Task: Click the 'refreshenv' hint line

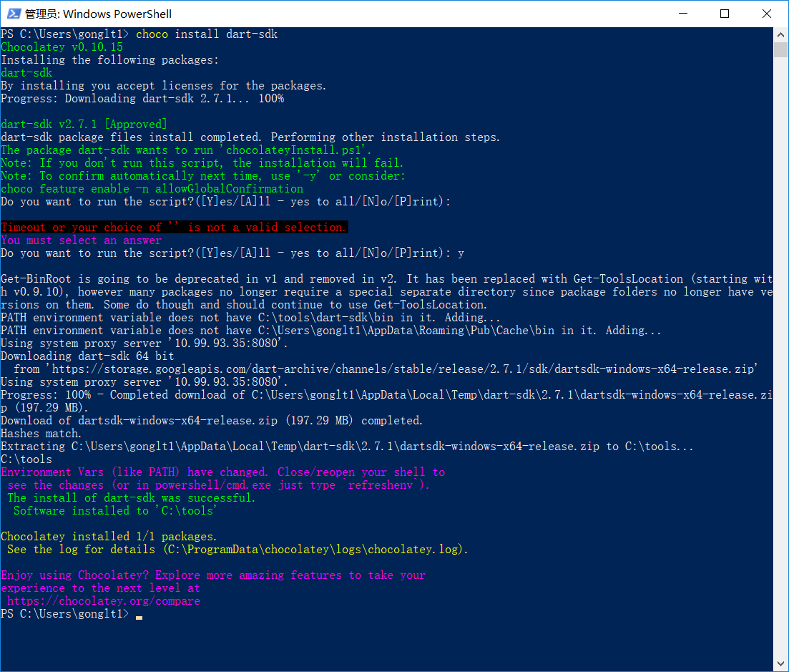Action: click(x=218, y=485)
